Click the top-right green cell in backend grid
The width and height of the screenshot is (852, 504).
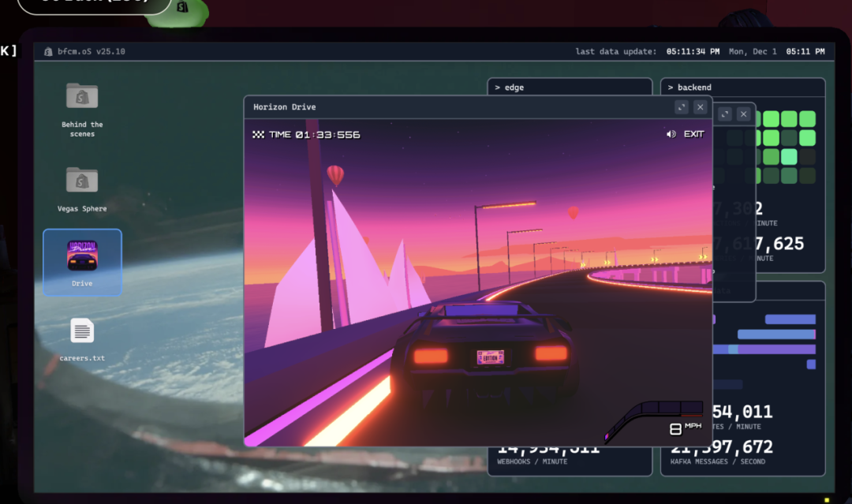tap(807, 119)
